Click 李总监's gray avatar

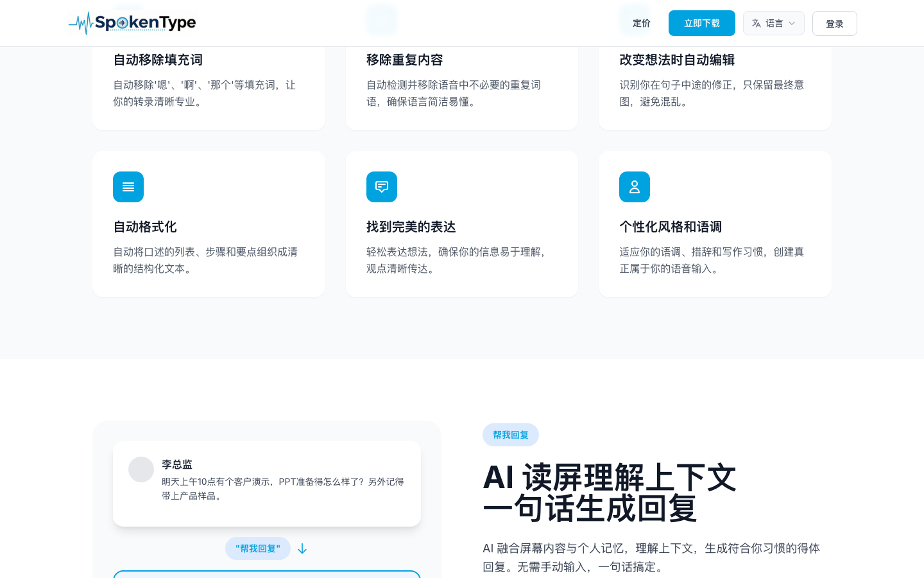pos(141,469)
